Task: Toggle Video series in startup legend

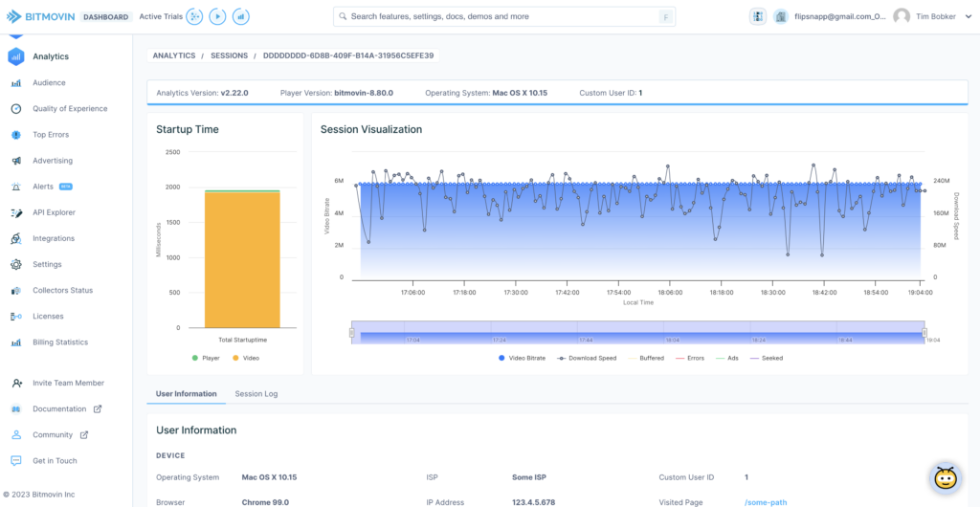Action: pos(246,359)
